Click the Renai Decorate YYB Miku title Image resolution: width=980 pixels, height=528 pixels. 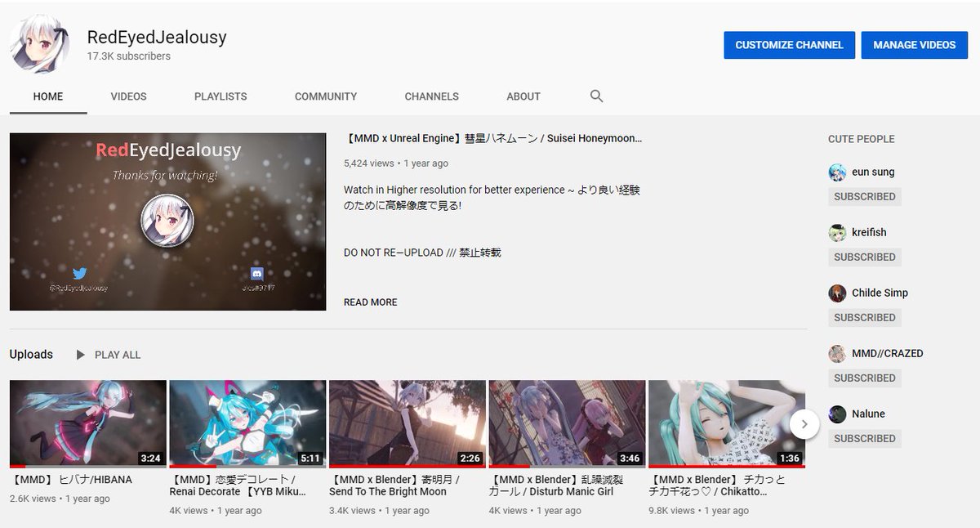coord(238,485)
